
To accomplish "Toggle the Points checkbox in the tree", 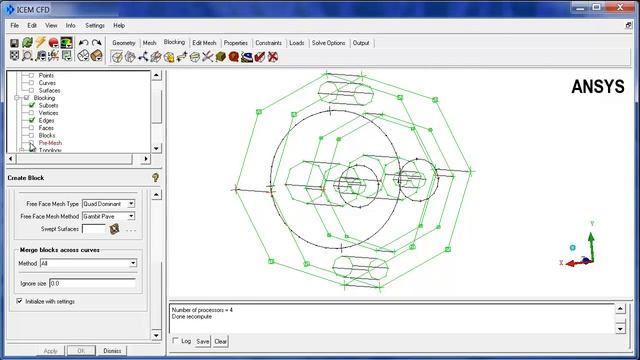I will pyautogui.click(x=31, y=76).
